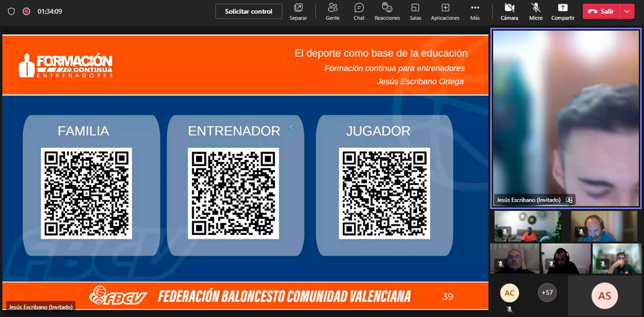Expand the Salir dropdown arrow
Image resolution: width=644 pixels, height=317 pixels.
(x=627, y=11)
